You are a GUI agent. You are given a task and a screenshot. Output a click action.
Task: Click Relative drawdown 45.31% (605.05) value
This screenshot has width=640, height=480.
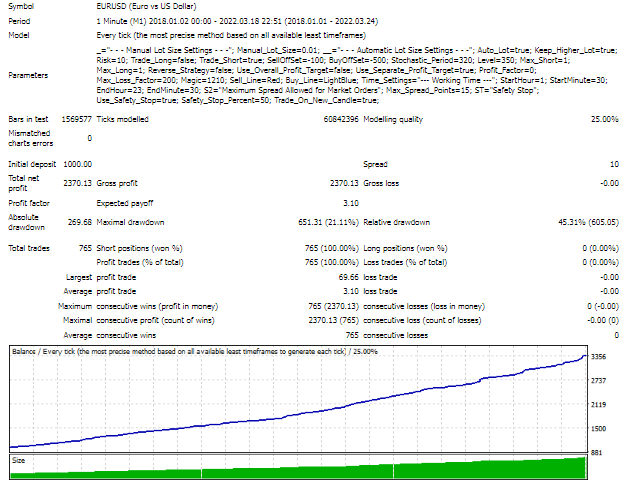[582, 222]
